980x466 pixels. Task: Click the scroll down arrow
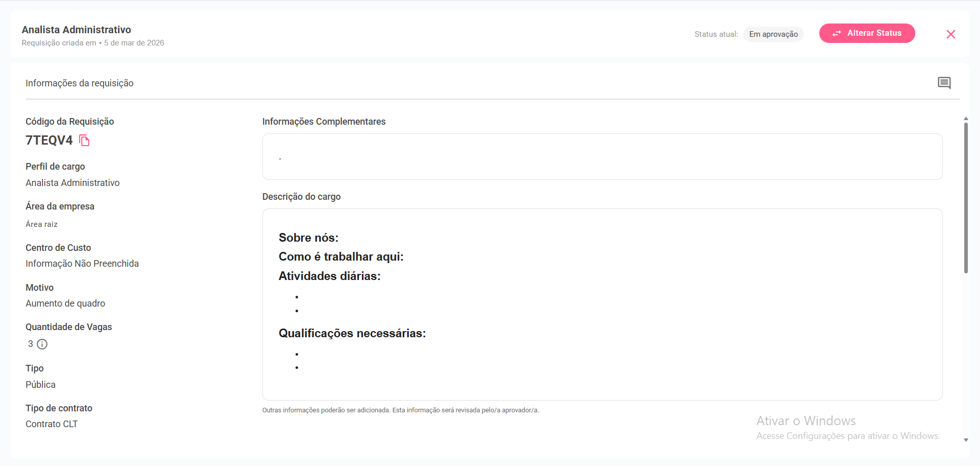[966, 440]
